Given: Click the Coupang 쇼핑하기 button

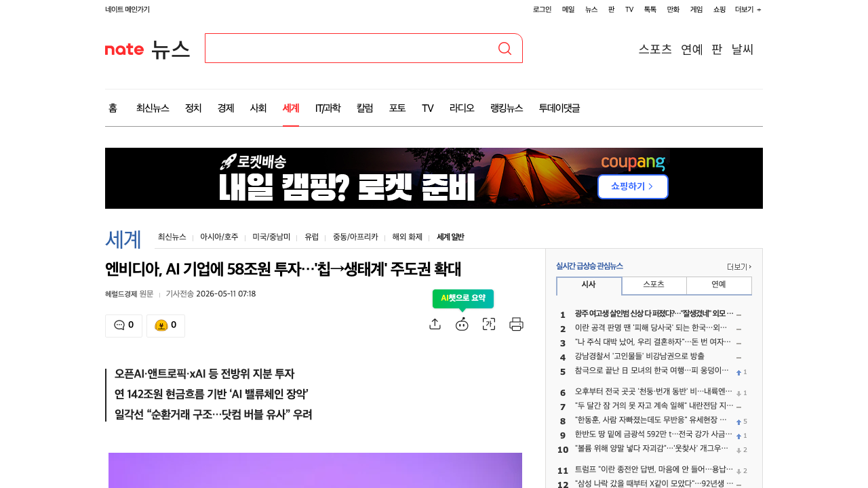Looking at the screenshot, I should point(633,186).
